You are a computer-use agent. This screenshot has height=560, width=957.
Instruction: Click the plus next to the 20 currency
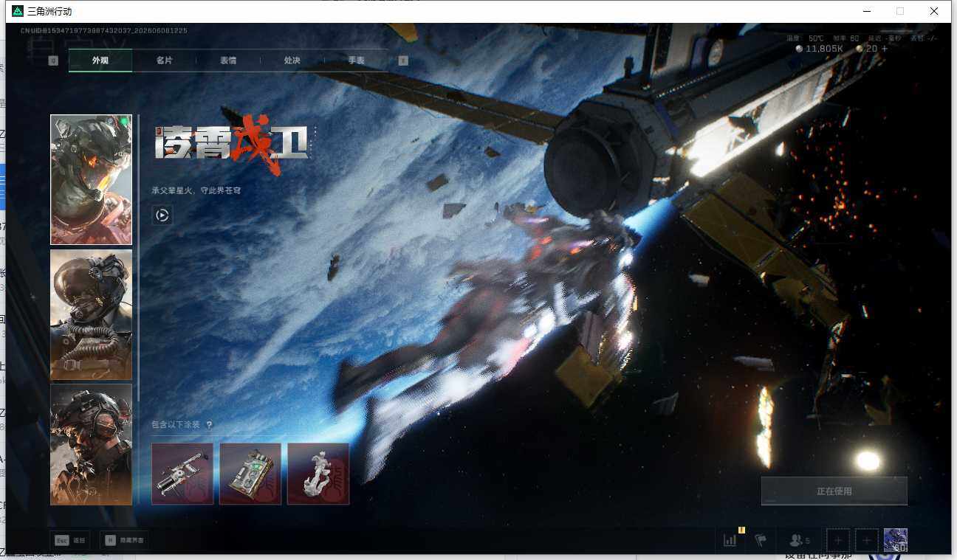pos(884,49)
